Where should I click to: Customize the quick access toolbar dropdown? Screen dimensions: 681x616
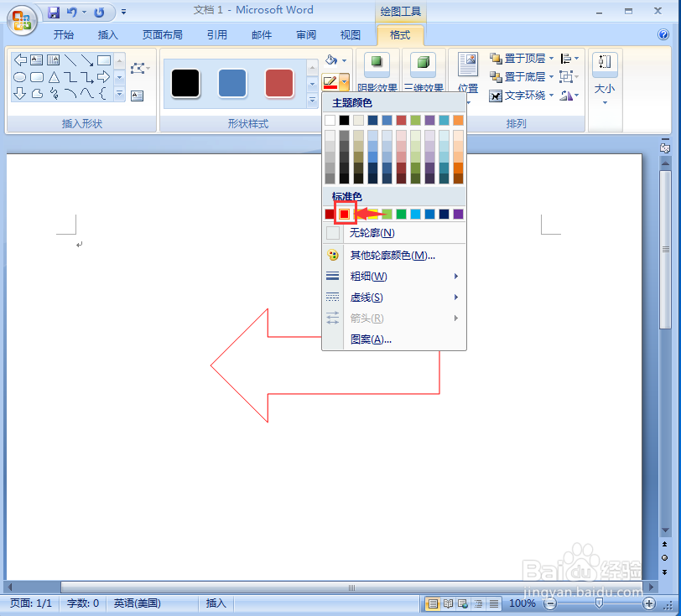[x=124, y=13]
